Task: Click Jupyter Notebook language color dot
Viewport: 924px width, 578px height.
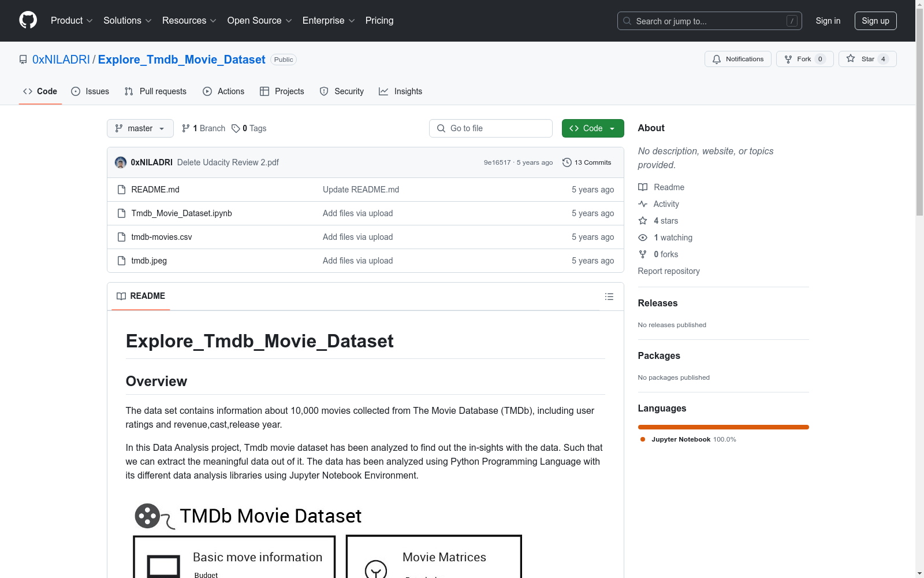Action: 643,439
